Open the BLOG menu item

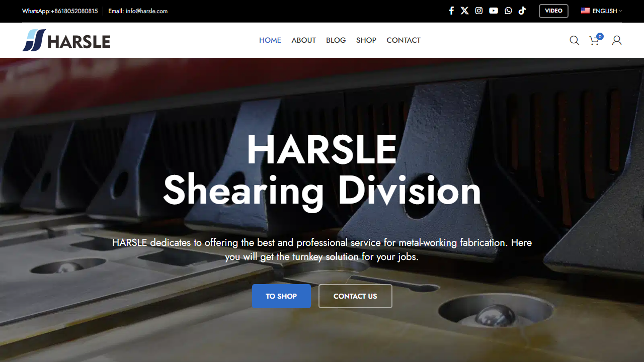click(x=336, y=40)
